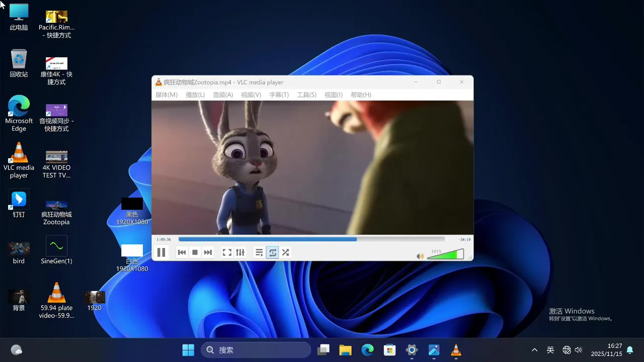
Task: Select the 白色 1920X1080 image file
Action: click(x=132, y=258)
